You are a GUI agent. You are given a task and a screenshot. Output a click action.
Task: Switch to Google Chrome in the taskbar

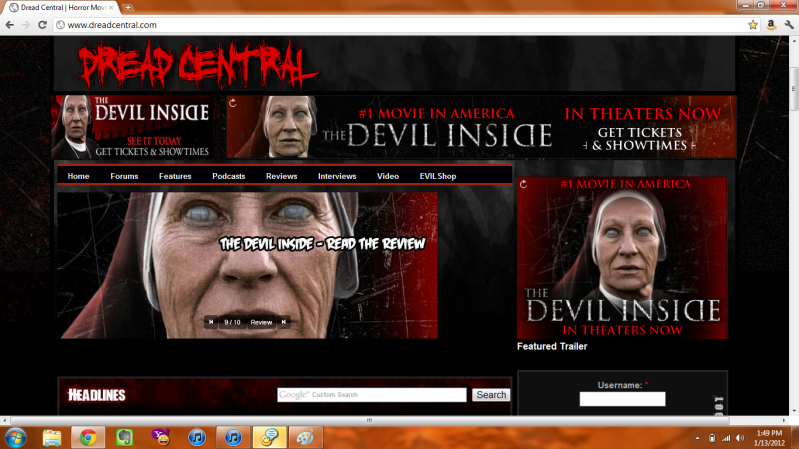click(x=88, y=438)
